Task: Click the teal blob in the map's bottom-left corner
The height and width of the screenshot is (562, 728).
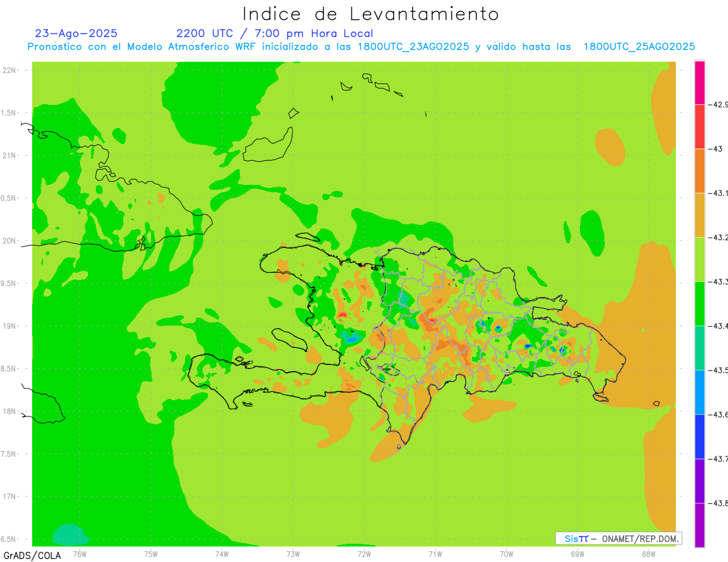Action: [x=70, y=535]
